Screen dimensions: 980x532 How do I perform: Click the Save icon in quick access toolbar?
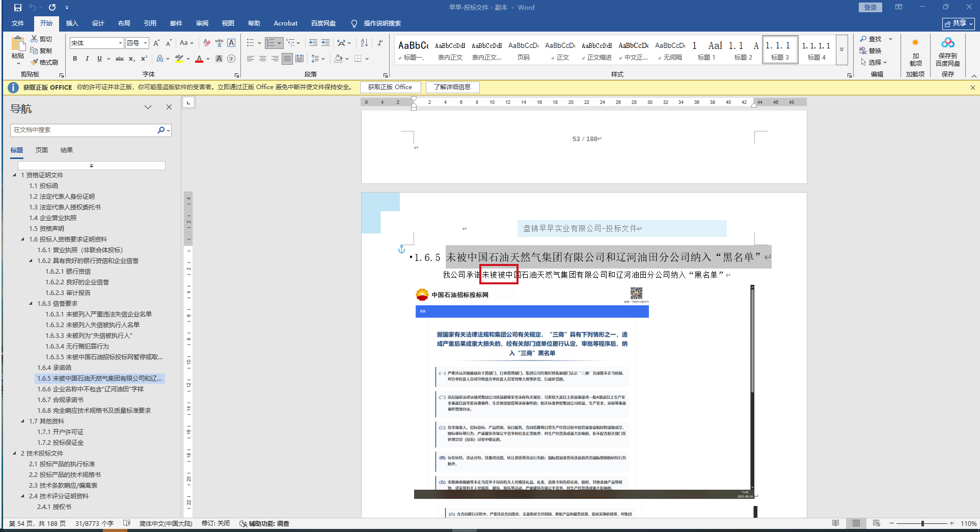[x=18, y=8]
